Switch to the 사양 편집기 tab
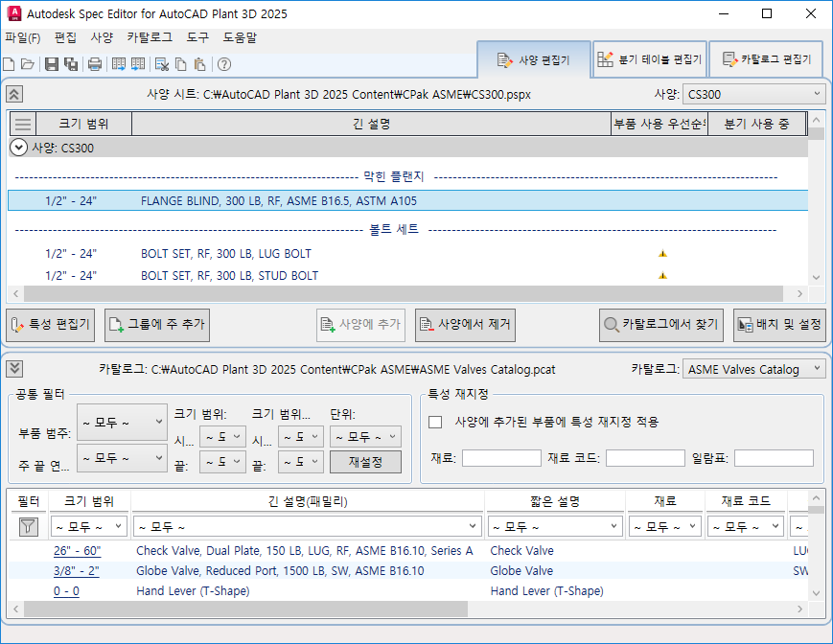Screen dimensions: 833x644 click(x=534, y=60)
